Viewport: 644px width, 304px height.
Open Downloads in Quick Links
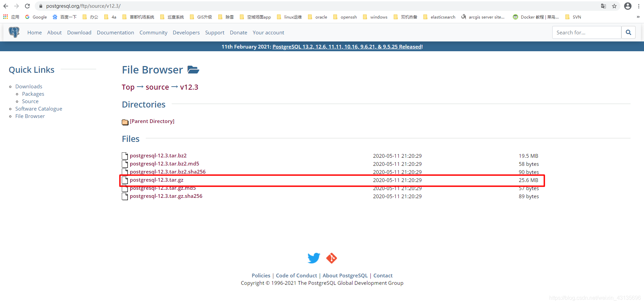(29, 87)
